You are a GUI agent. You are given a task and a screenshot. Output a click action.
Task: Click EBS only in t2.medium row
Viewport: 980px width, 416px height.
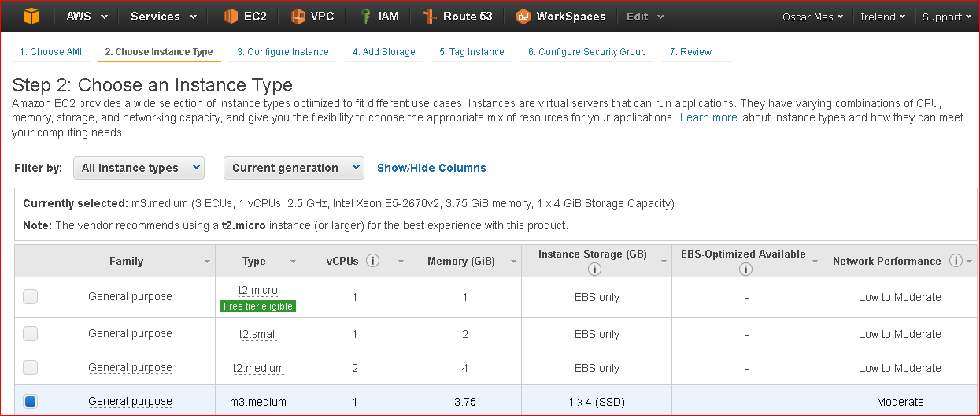click(597, 368)
